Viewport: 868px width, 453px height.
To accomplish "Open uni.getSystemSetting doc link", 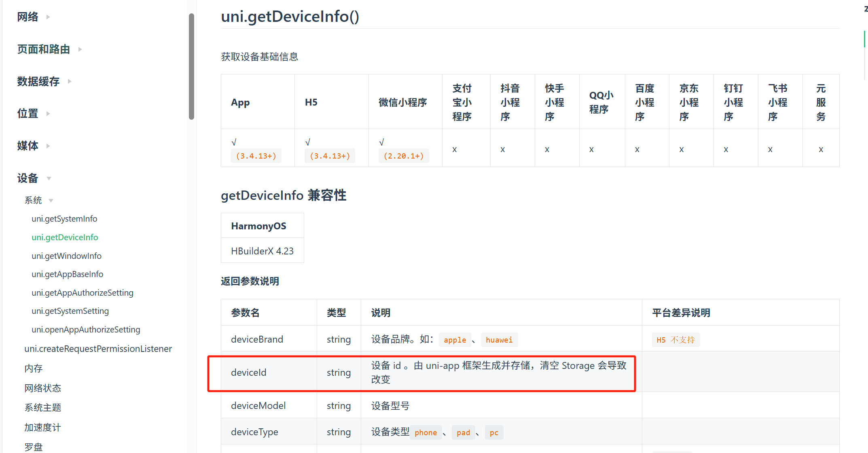I will pos(70,311).
